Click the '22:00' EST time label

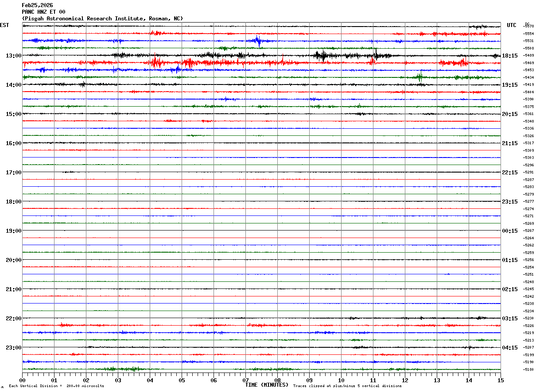coord(13,319)
